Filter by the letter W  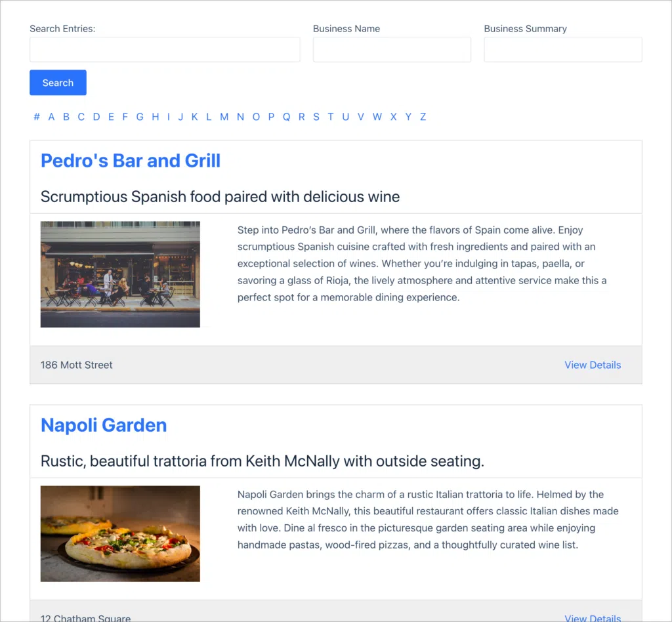click(377, 117)
